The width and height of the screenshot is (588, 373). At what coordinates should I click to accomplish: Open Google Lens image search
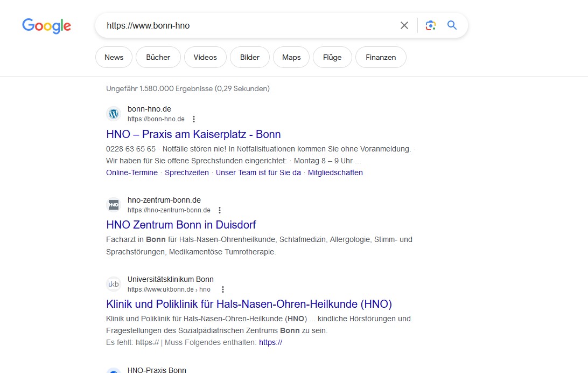(430, 25)
